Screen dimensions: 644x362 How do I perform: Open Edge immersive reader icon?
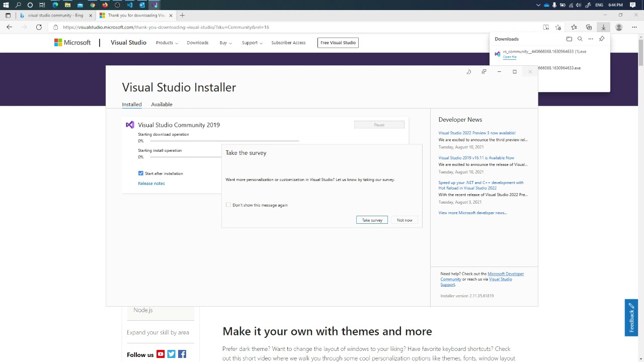(x=546, y=27)
